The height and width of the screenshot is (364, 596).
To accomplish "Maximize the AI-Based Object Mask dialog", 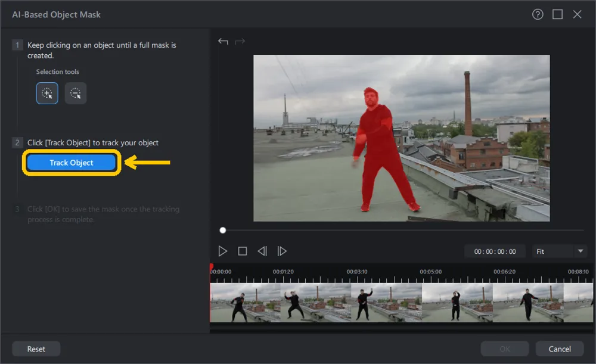I will [x=558, y=14].
